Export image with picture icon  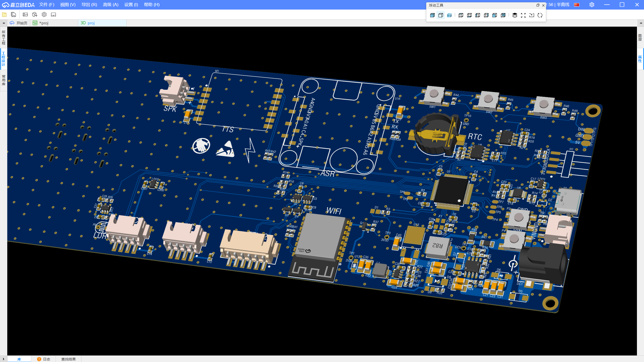(x=25, y=15)
